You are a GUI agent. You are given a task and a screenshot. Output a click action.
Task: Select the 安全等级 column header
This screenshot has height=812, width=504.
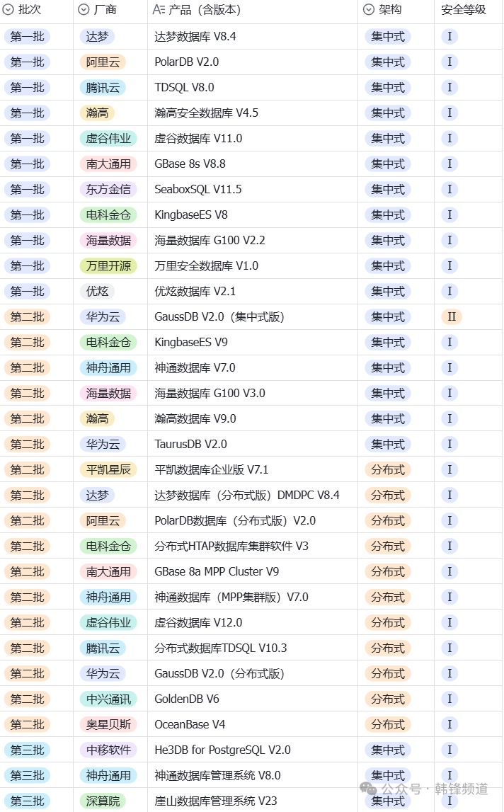464,9
